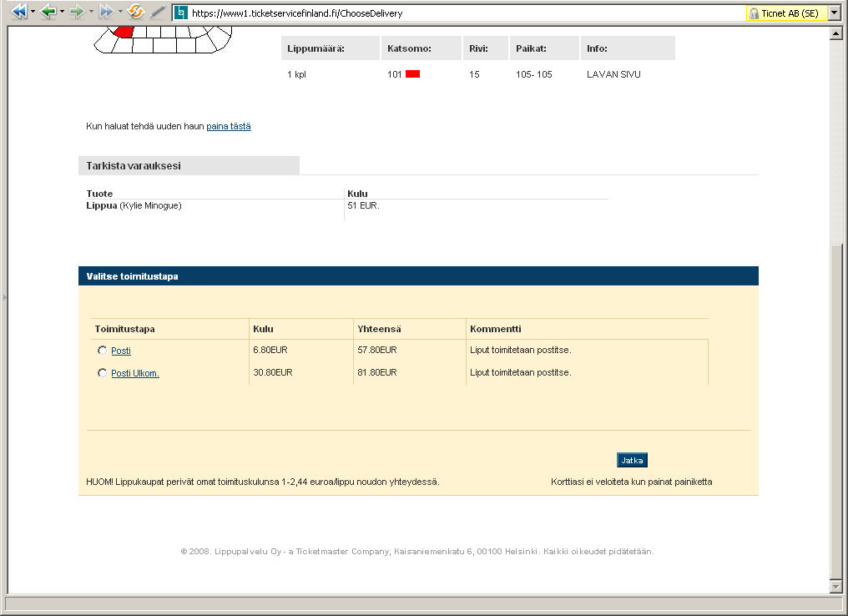Open the Posti delivery method link
Image resolution: width=848 pixels, height=616 pixels.
121,351
